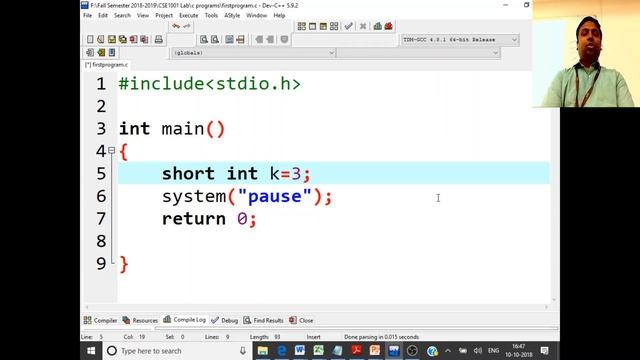Open File Explorer from the taskbar
This screenshot has height=360, width=640.
click(262, 351)
